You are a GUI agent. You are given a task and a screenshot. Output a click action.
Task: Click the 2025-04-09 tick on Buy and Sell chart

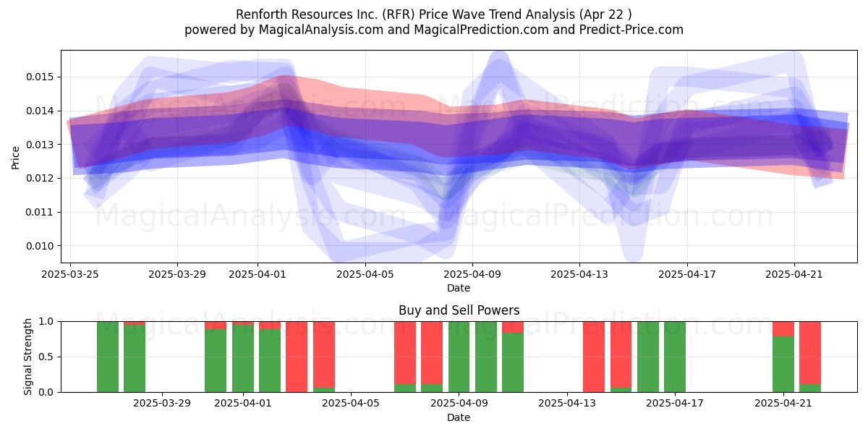pyautogui.click(x=459, y=403)
